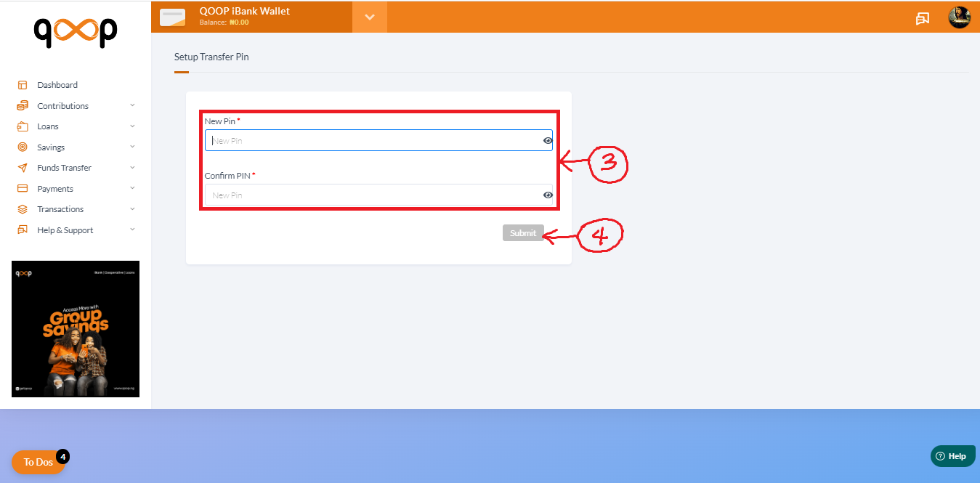The width and height of the screenshot is (980, 483).
Task: Open the messages icon in header
Action: point(923,18)
